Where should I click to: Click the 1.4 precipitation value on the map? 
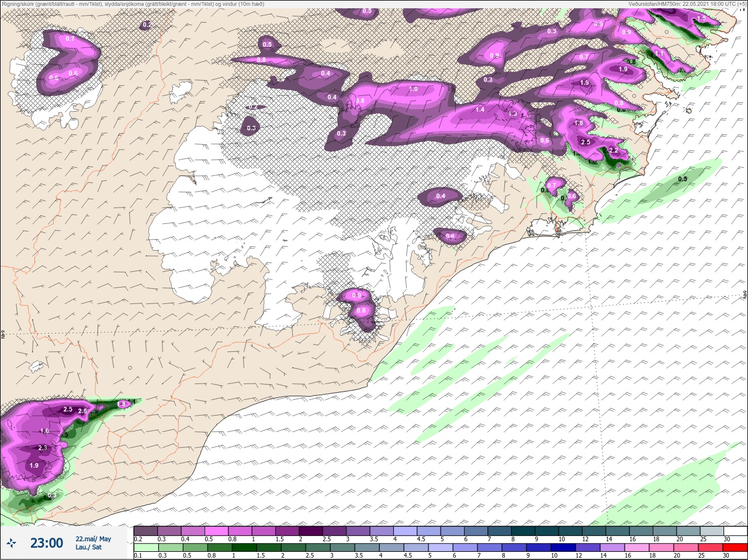pos(480,109)
